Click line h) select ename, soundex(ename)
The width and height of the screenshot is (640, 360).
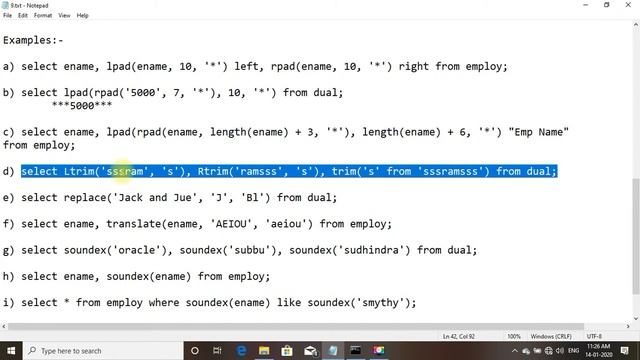click(136, 276)
